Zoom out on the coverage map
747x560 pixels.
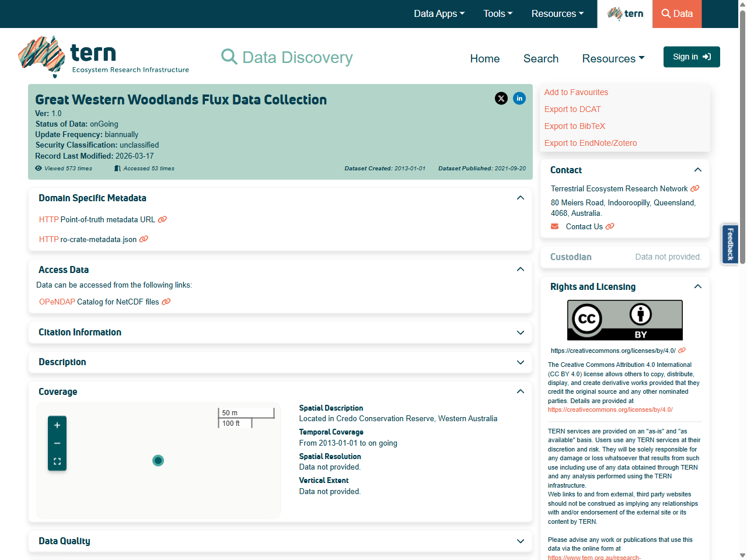[x=57, y=443]
